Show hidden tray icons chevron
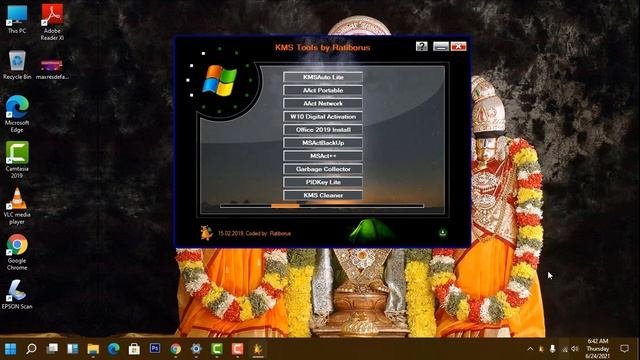This screenshot has width=640, height=360. click(530, 349)
